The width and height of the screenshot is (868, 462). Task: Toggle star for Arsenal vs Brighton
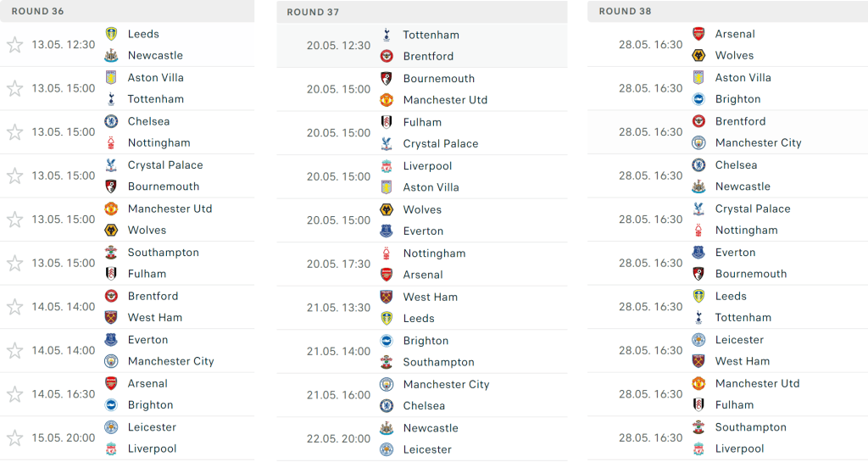pyautogui.click(x=14, y=394)
